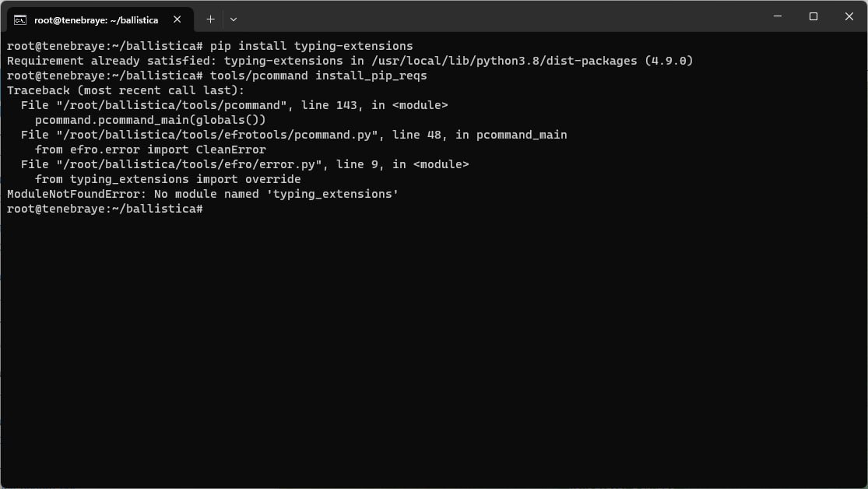The image size is (868, 489).
Task: Click the 'pcommand.pcommand_main(globals())' code line
Action: tap(150, 120)
